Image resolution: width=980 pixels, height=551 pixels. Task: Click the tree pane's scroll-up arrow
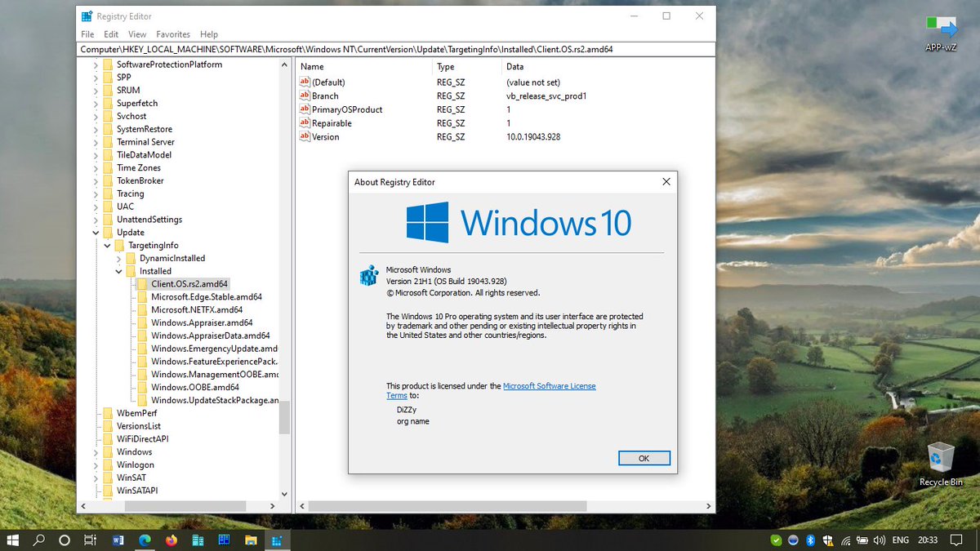284,64
